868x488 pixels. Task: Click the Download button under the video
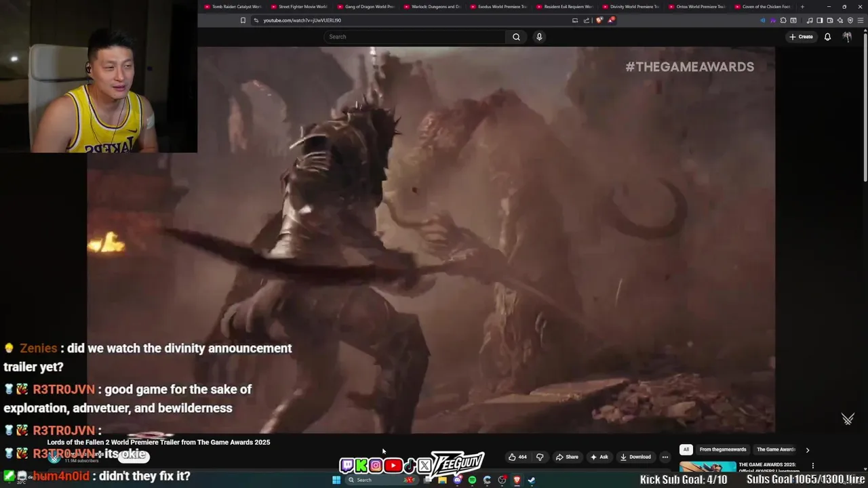pos(635,457)
